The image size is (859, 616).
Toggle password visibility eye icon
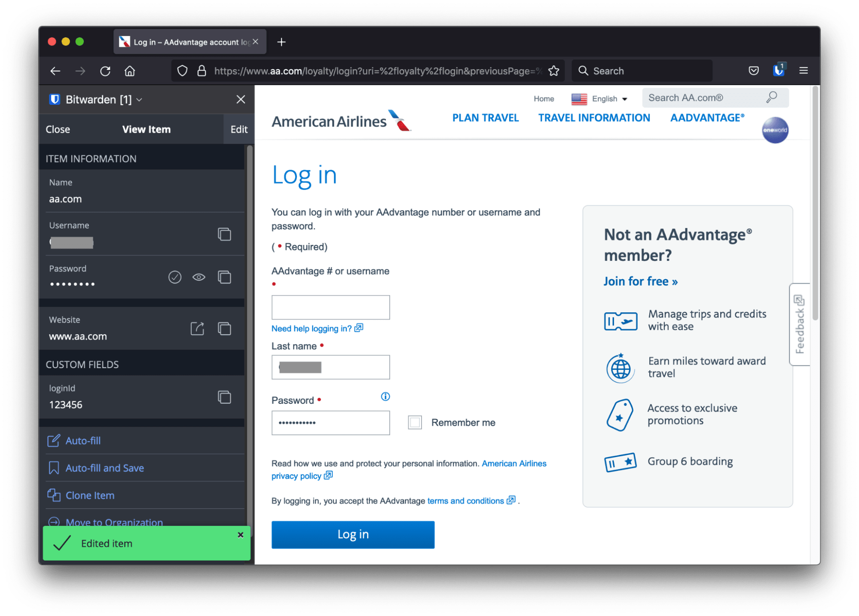pos(199,277)
